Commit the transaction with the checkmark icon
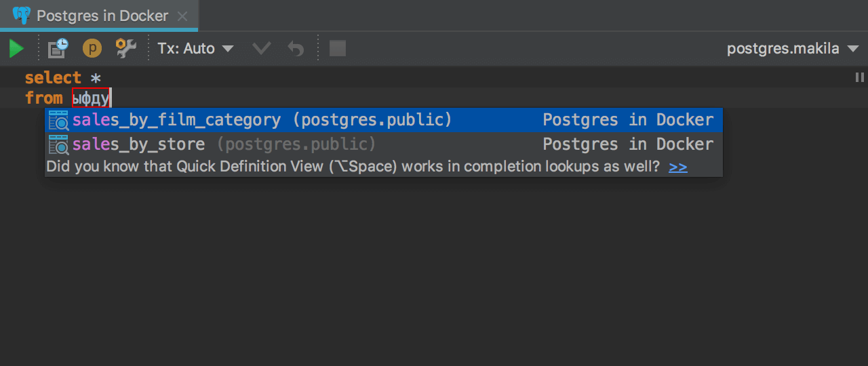 click(x=261, y=49)
